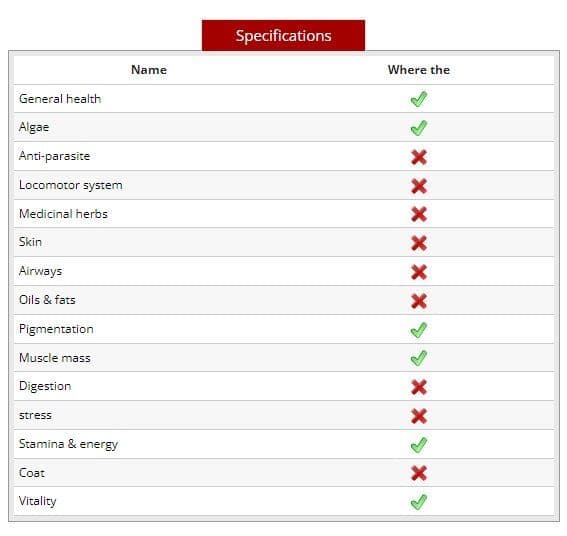The height and width of the screenshot is (536, 567).
Task: Open the red Specifications tab
Action: point(284,35)
